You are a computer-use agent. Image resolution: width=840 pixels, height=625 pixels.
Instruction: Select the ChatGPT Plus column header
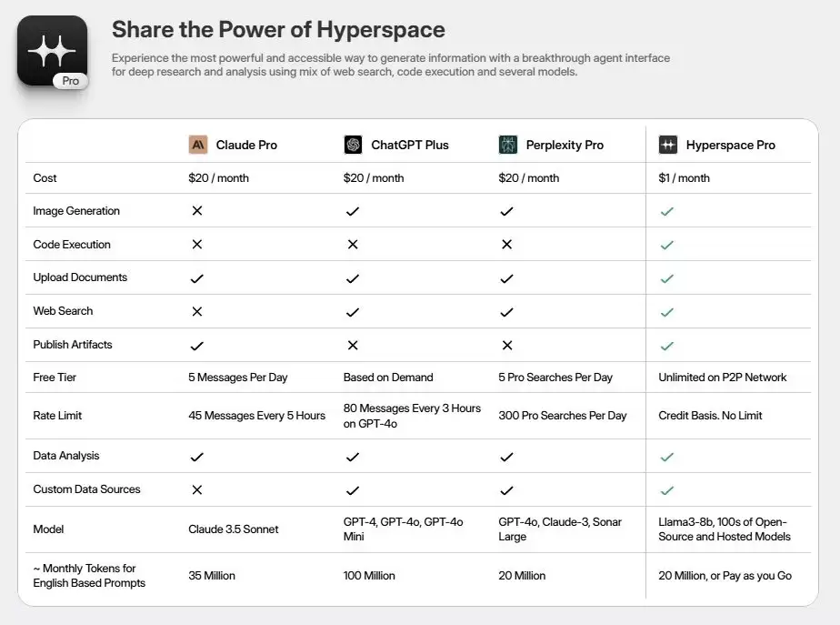coord(396,144)
